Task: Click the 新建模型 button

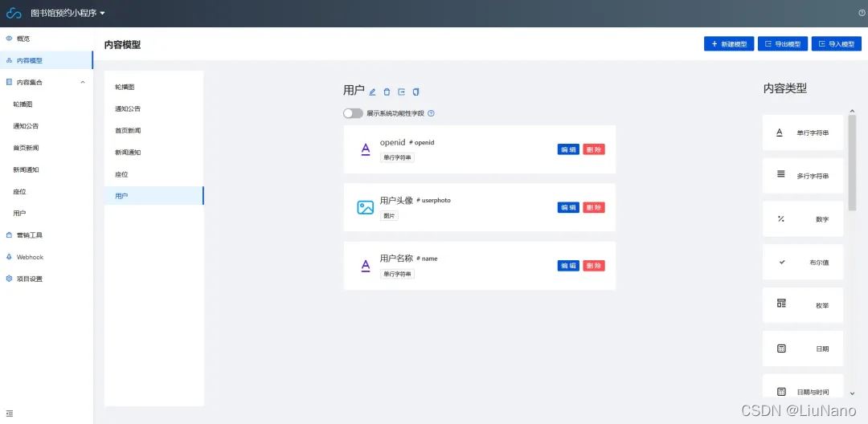Action: [729, 44]
